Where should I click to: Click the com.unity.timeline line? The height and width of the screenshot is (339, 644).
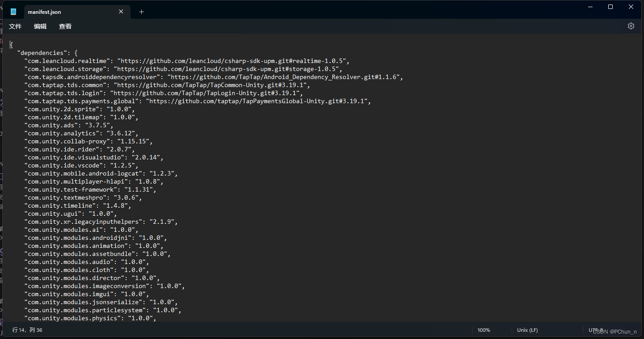(x=78, y=205)
